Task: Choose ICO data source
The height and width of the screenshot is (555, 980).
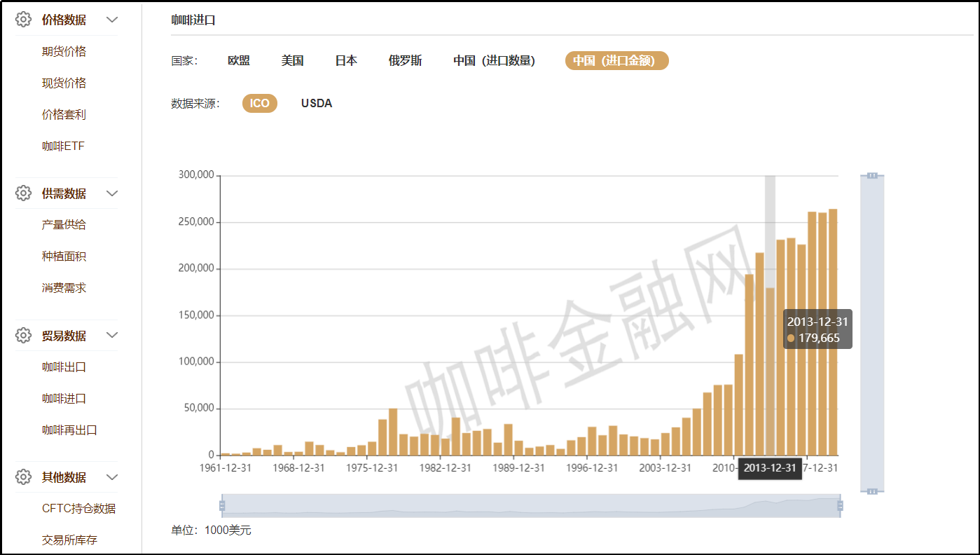Action: 260,103
